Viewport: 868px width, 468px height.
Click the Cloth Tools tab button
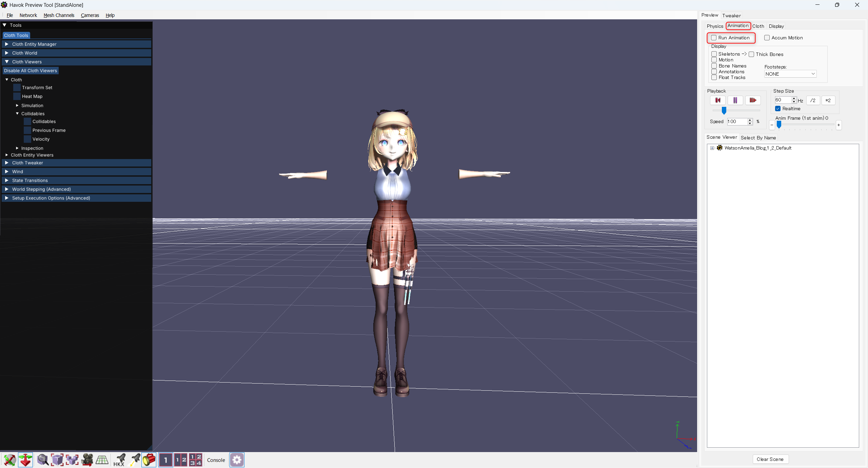pyautogui.click(x=16, y=35)
